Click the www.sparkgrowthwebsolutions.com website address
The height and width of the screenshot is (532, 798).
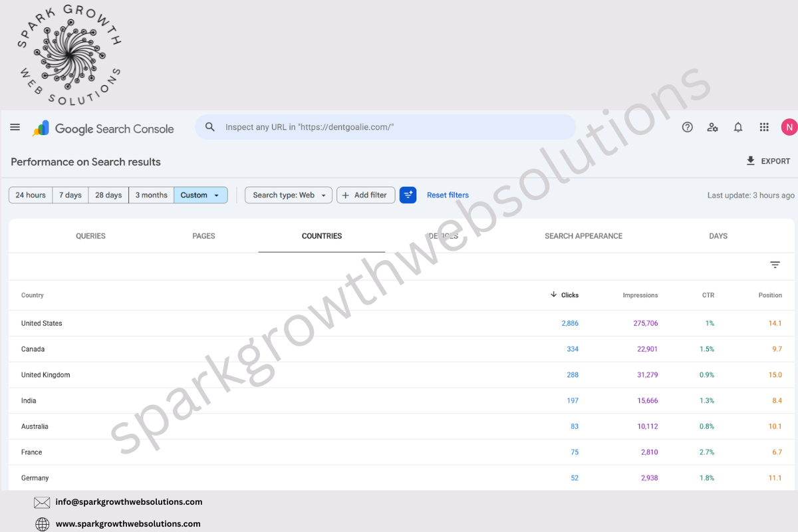[128, 524]
